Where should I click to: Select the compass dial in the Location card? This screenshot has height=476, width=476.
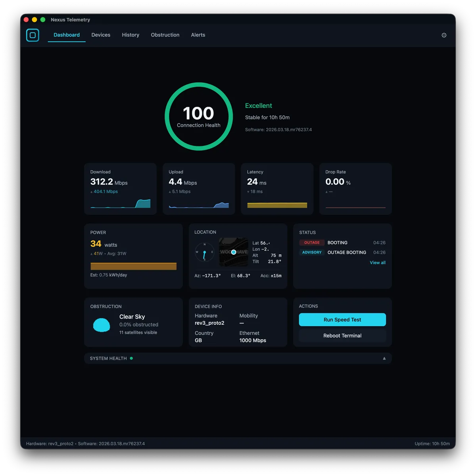click(205, 251)
